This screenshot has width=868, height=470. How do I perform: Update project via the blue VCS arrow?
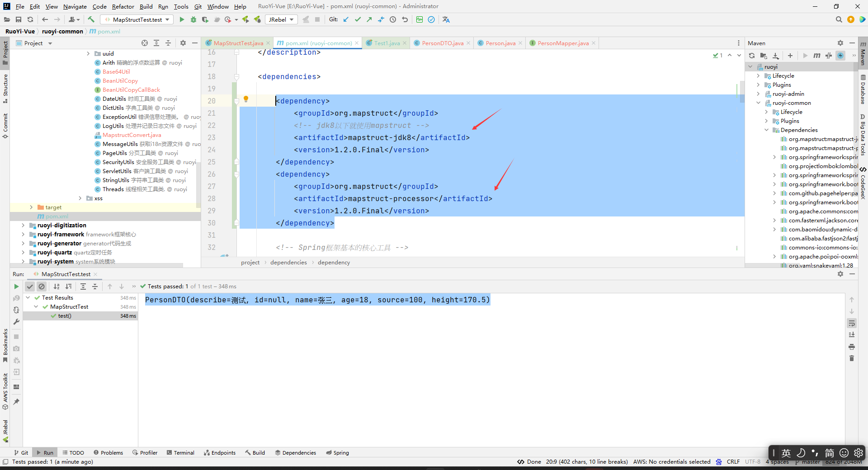point(346,19)
